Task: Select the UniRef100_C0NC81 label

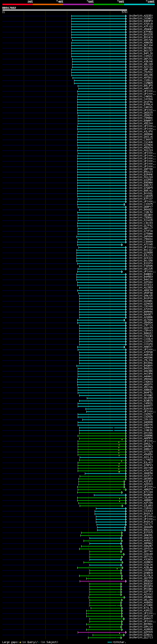Action: pos(141,430)
